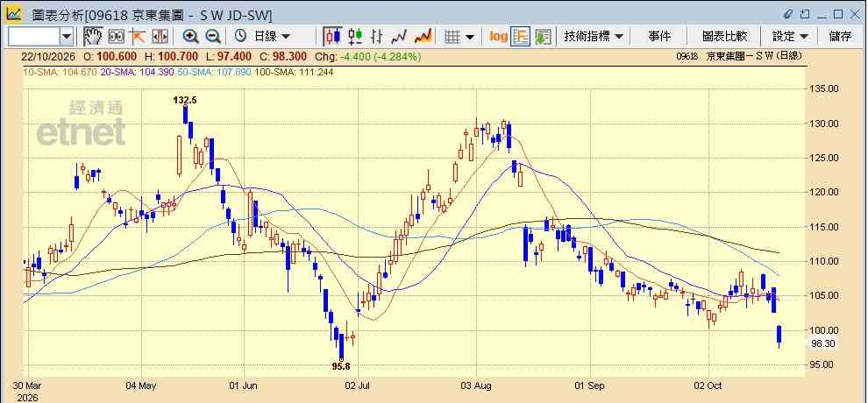Focus the stock code input field
The image size is (868, 403).
[34, 37]
